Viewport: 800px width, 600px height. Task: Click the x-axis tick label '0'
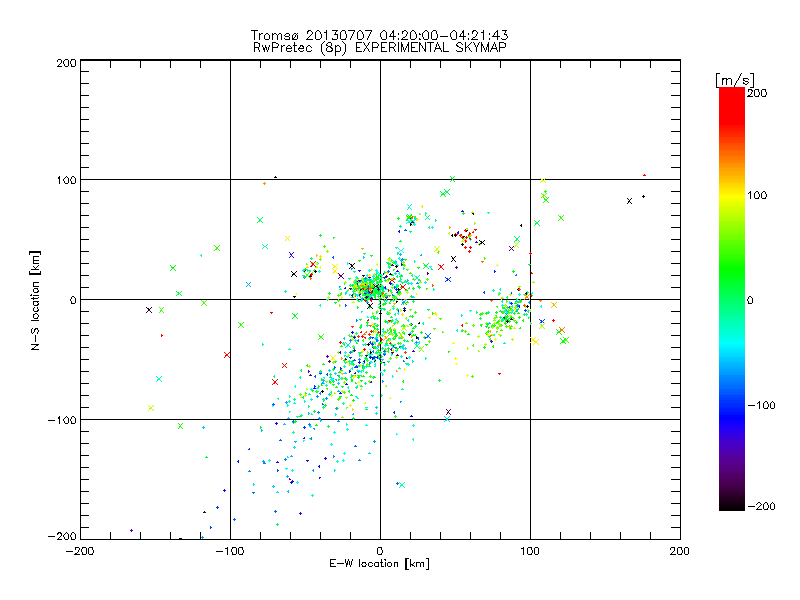point(380,551)
